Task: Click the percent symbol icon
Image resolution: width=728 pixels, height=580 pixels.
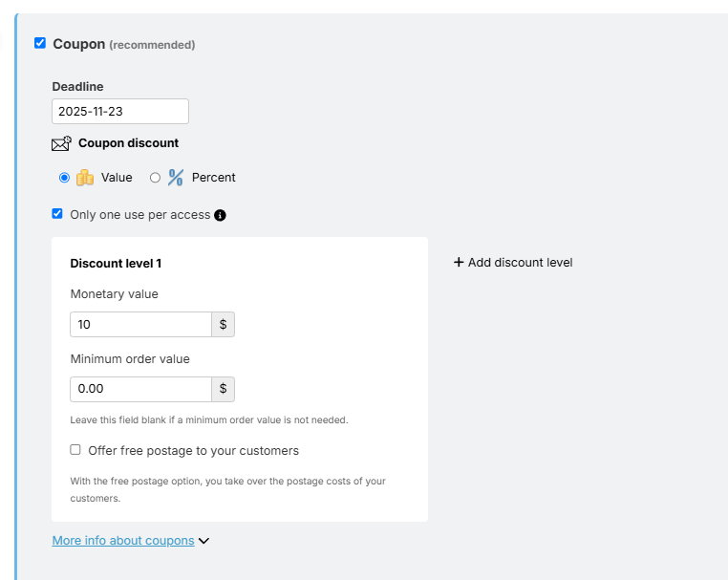Action: coord(176,178)
